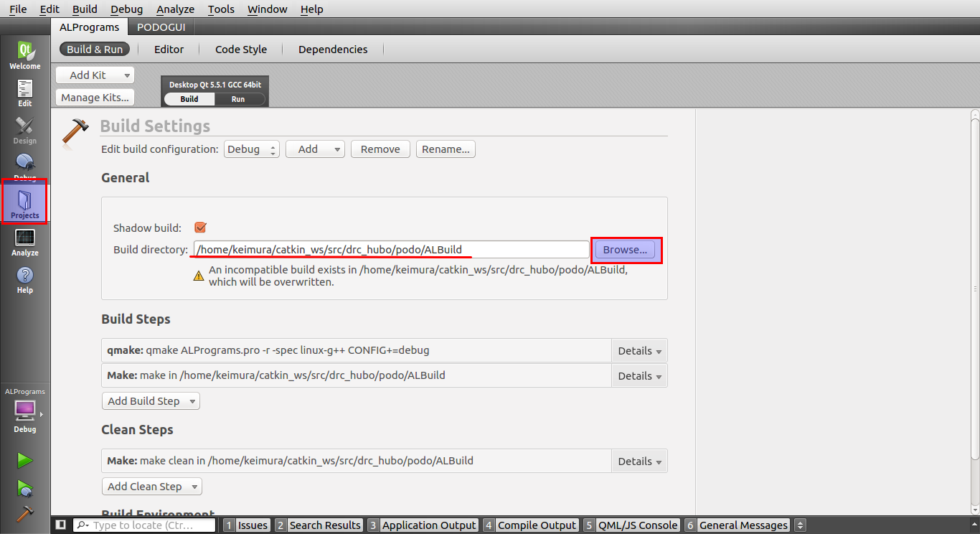Uncheck the Shadow build checkbox
Screen dimensions: 980x534
(x=200, y=228)
